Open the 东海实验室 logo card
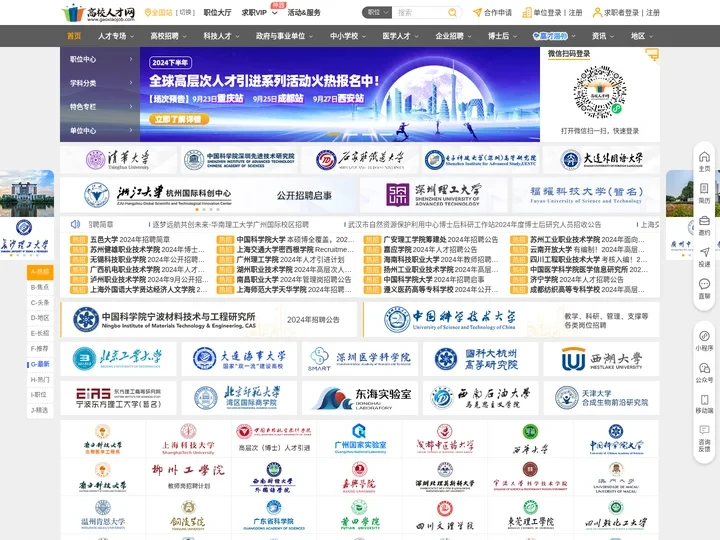The width and height of the screenshot is (720, 540). click(360, 398)
